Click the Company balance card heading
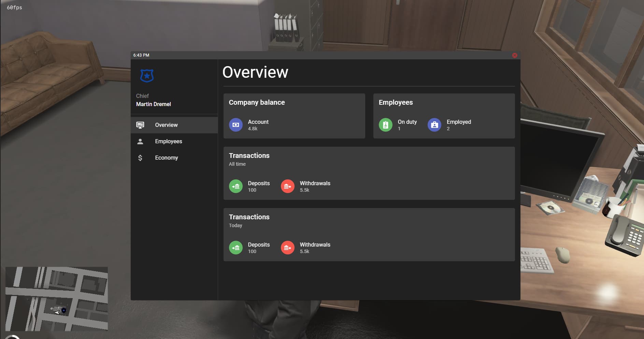Image resolution: width=644 pixels, height=339 pixels. 257,102
